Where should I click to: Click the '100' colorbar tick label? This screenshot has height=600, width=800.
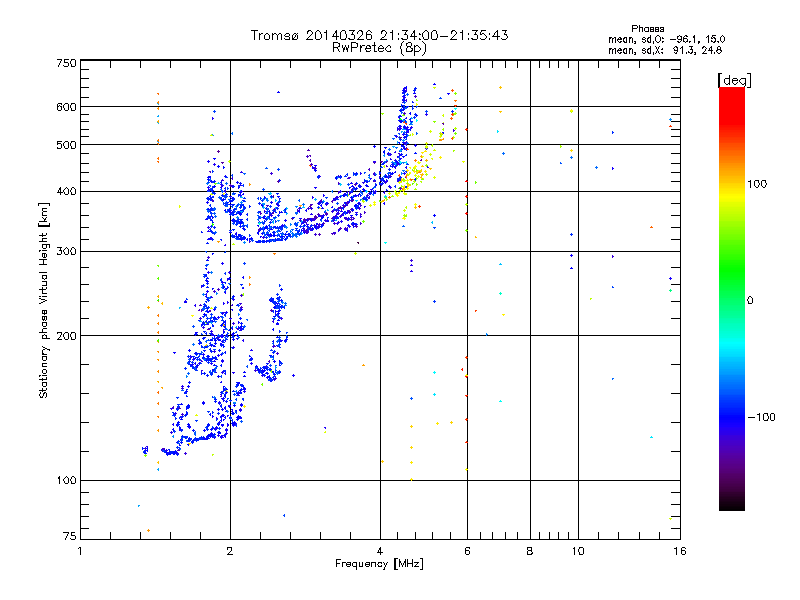click(757, 184)
